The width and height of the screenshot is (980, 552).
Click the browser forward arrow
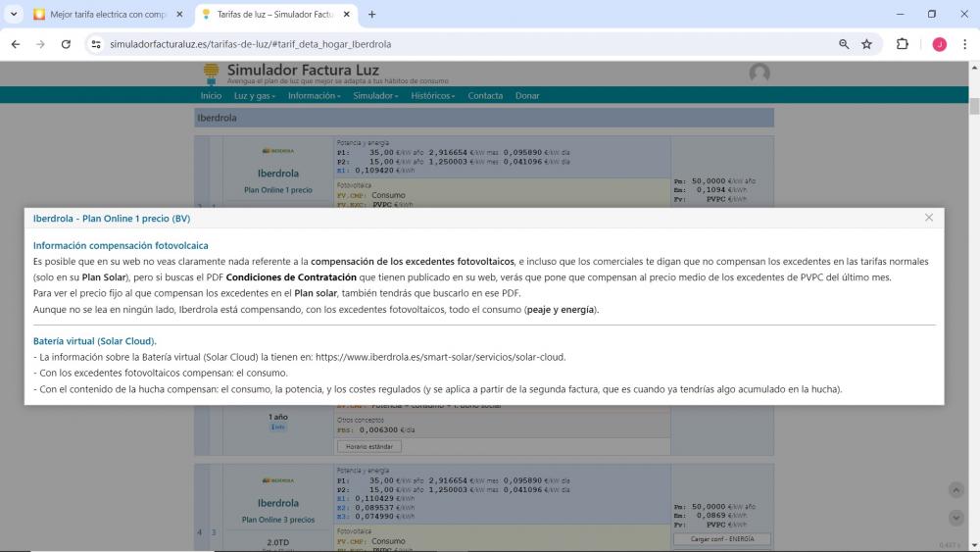40,44
